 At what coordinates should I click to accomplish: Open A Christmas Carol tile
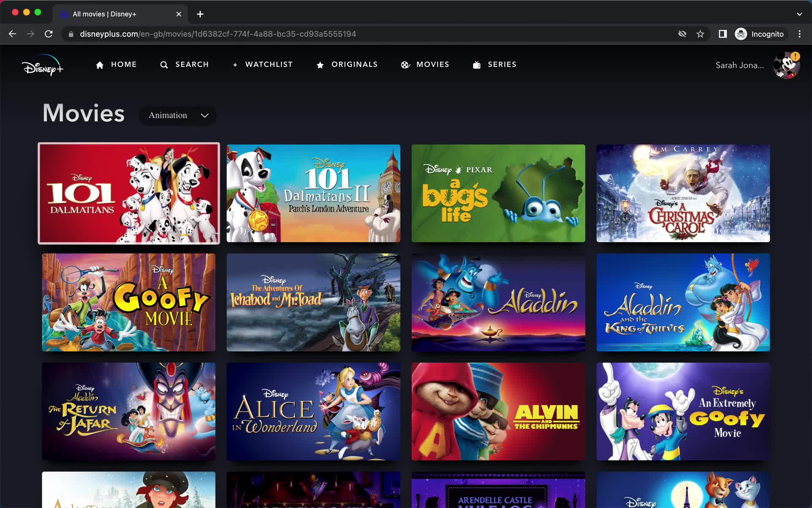[x=683, y=193]
